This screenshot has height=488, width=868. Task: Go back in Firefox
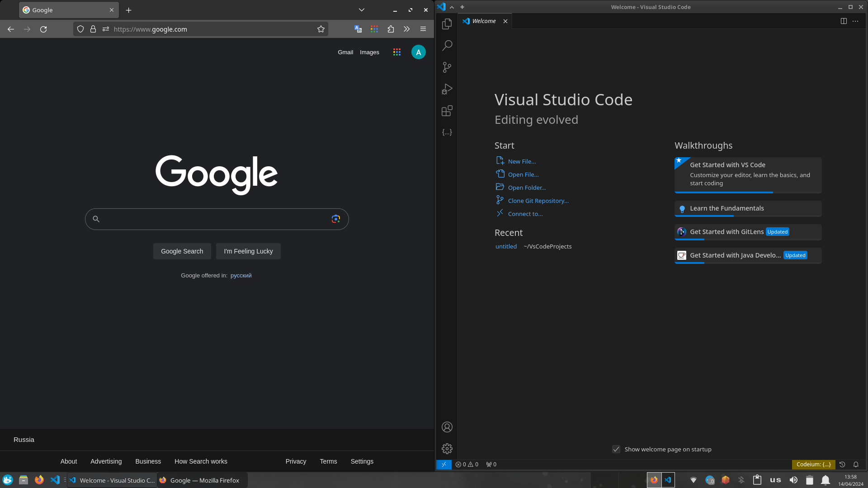click(11, 29)
